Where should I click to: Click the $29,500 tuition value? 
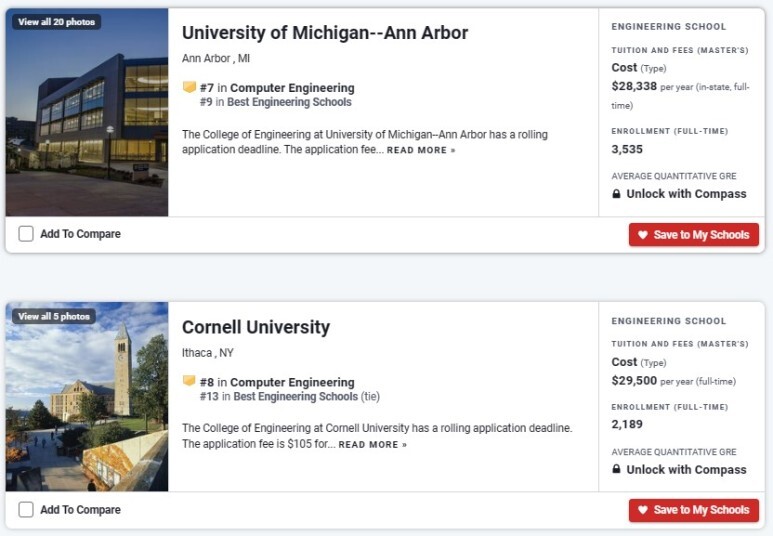click(634, 381)
